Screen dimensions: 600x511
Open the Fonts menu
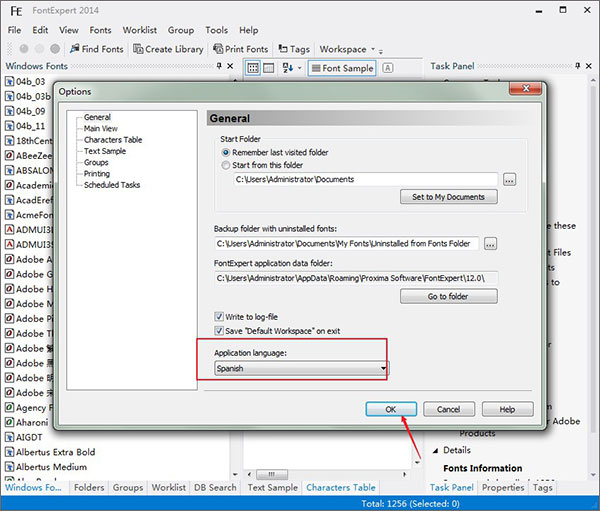[x=101, y=30]
